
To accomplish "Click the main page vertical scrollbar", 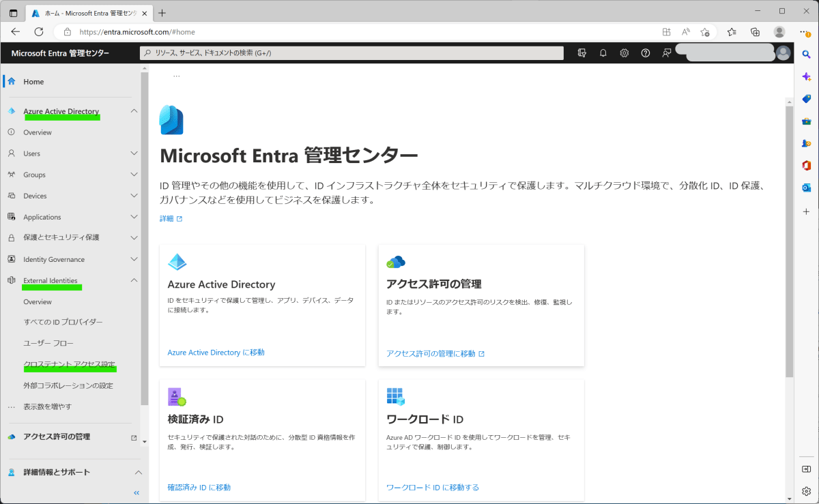I will (789, 242).
